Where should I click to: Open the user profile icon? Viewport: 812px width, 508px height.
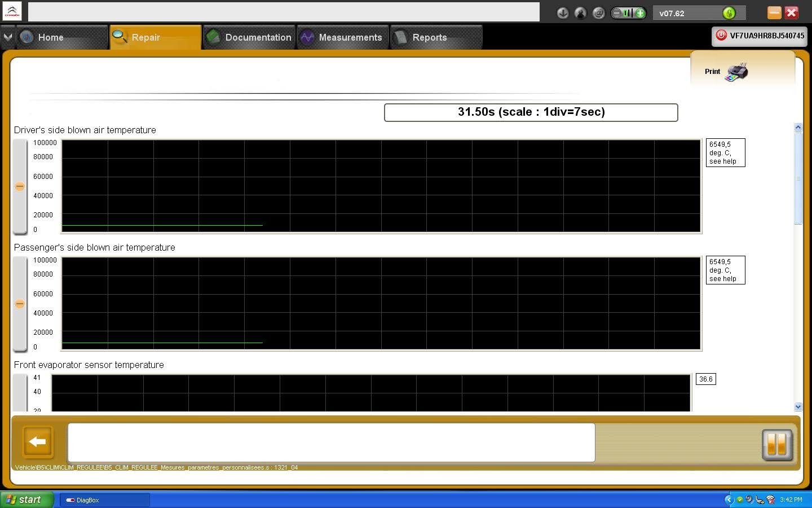point(580,12)
